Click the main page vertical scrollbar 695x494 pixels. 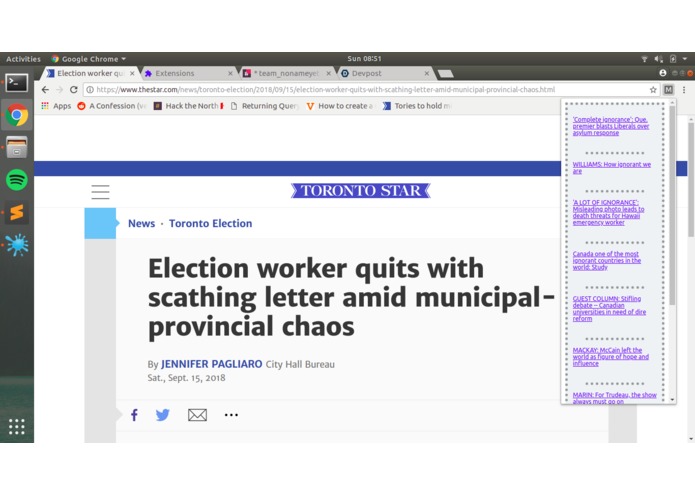(x=691, y=180)
